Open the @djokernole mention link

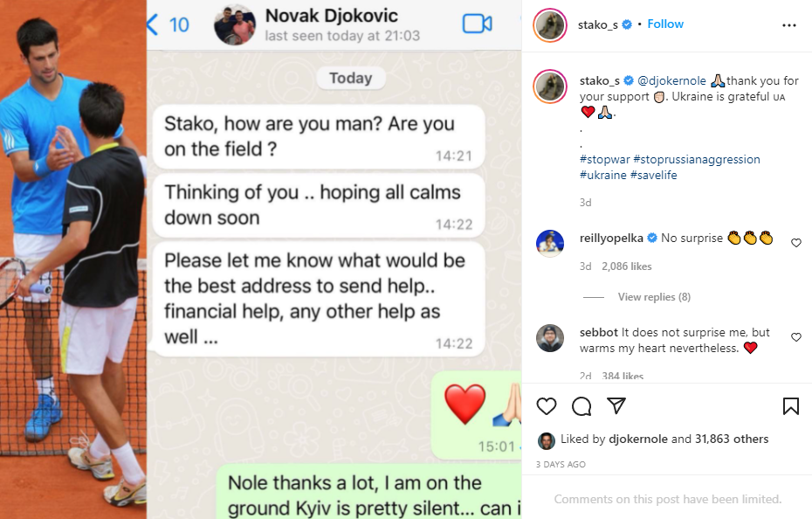click(x=671, y=81)
